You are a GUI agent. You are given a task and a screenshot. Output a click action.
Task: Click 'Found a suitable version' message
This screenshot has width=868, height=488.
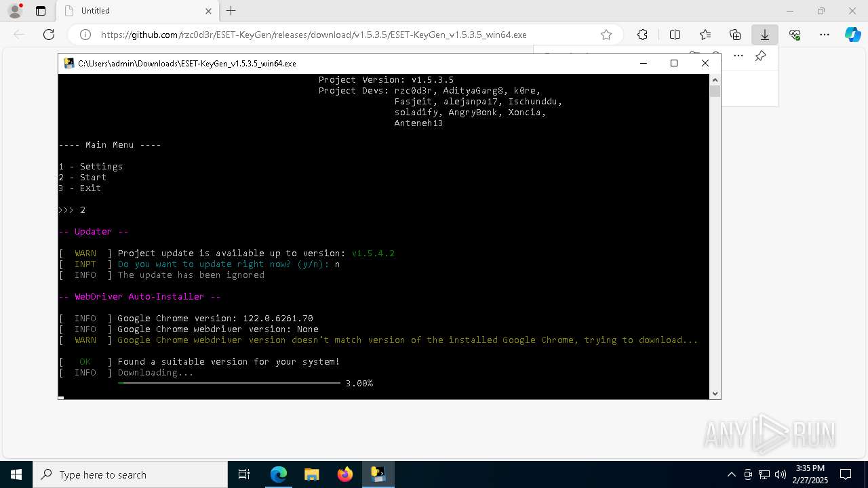229,361
